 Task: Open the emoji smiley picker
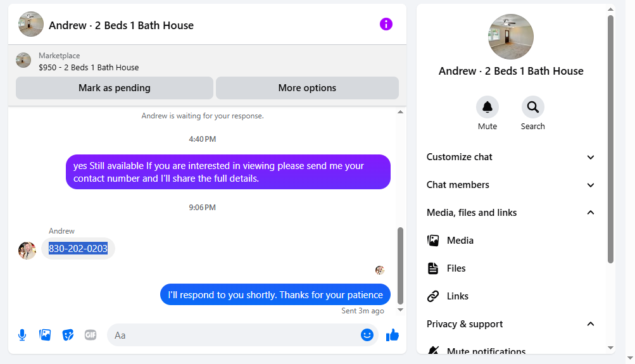(x=367, y=335)
